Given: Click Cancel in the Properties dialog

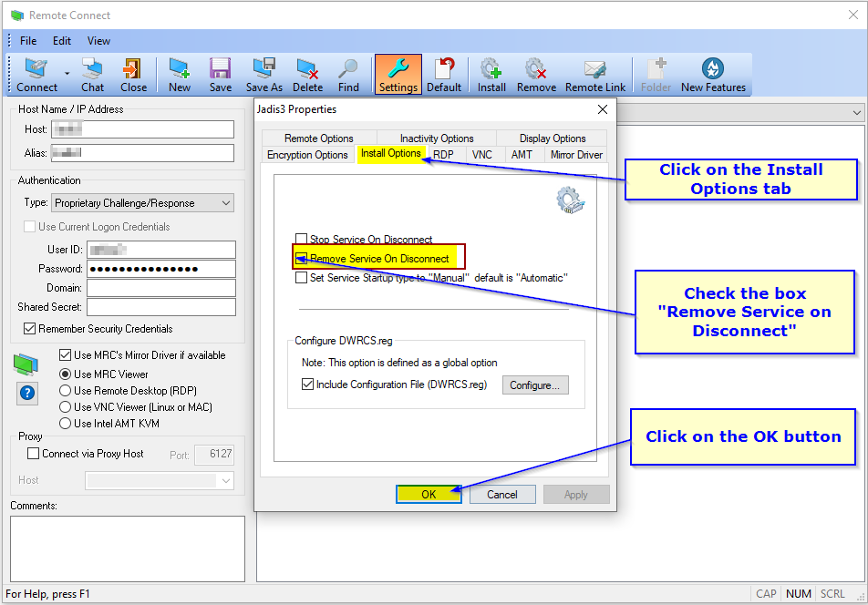Looking at the screenshot, I should tap(502, 494).
